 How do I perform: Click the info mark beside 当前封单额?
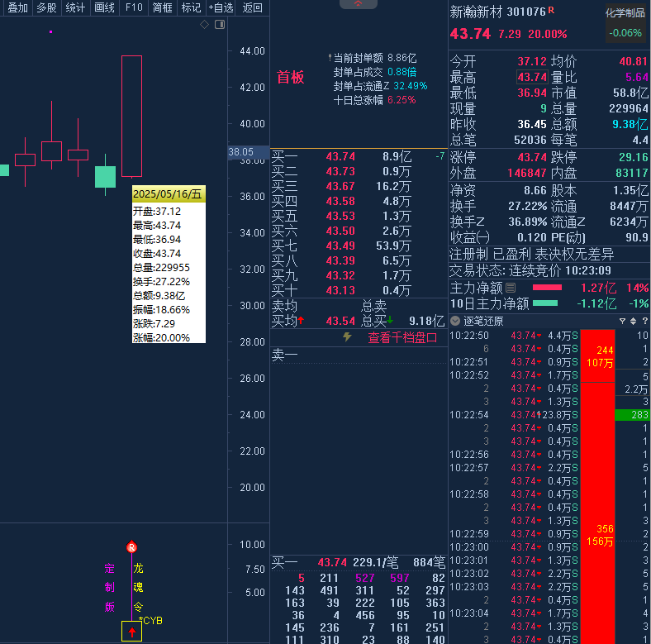click(x=330, y=57)
